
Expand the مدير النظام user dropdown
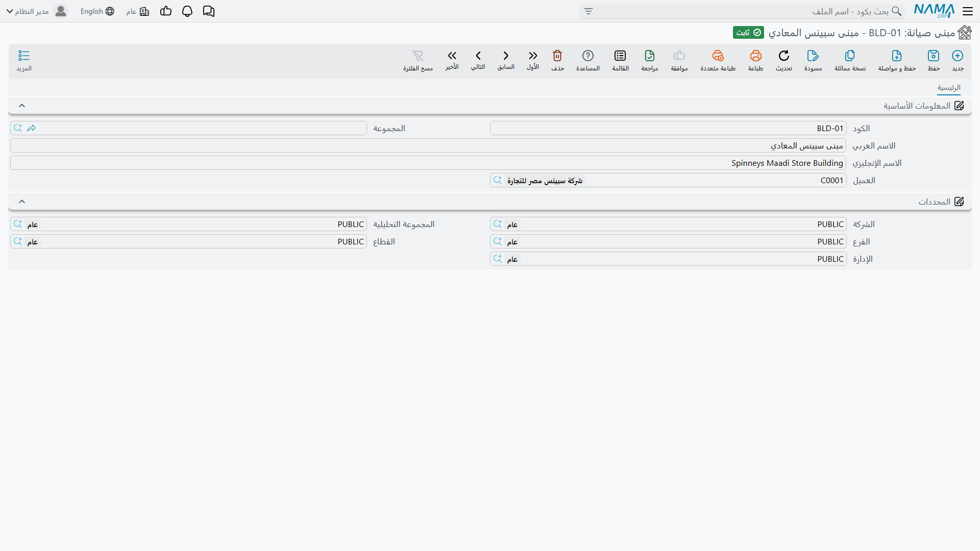28,11
